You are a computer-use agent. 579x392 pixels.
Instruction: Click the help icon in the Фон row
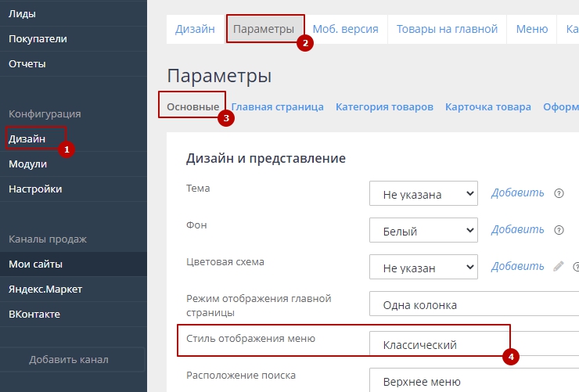point(559,231)
